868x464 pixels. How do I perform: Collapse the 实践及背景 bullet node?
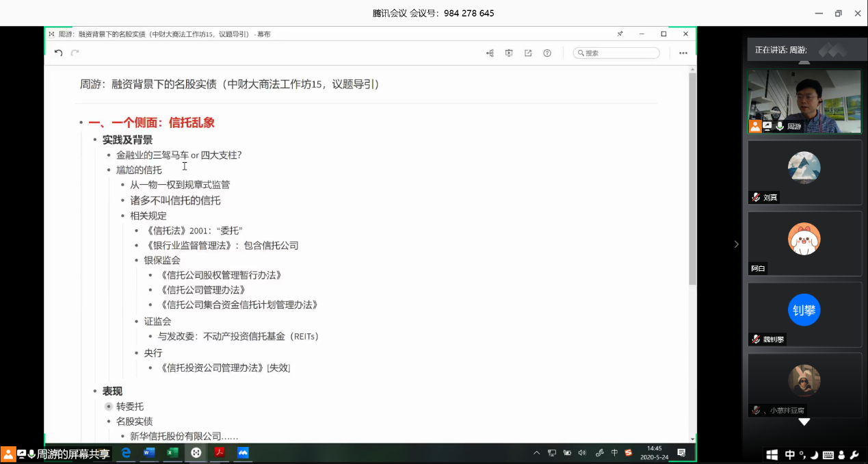[95, 140]
